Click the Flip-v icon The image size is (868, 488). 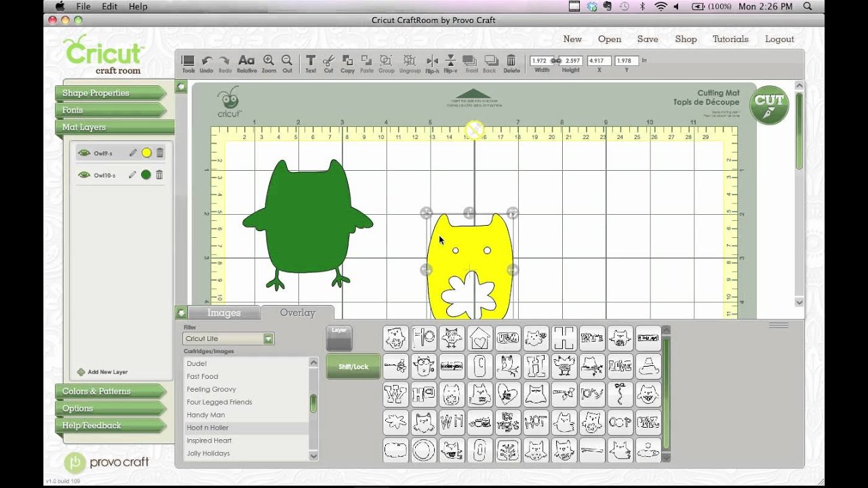point(450,62)
